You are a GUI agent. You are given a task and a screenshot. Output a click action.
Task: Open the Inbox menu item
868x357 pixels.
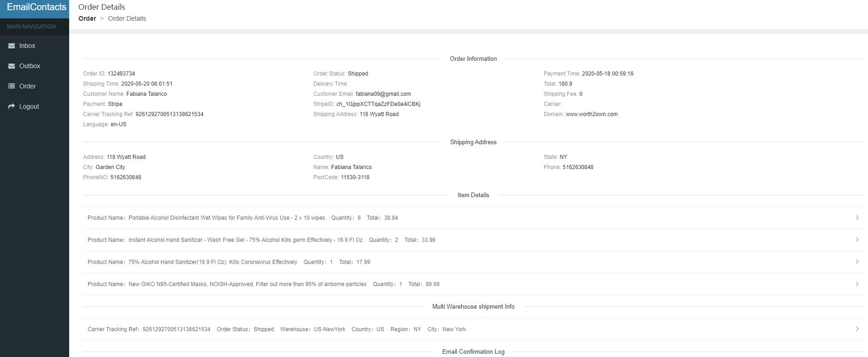tap(27, 46)
